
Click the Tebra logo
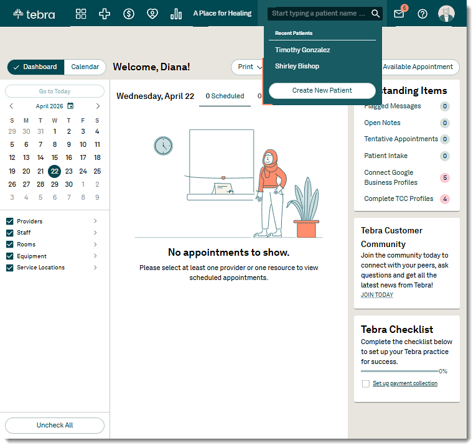[34, 14]
